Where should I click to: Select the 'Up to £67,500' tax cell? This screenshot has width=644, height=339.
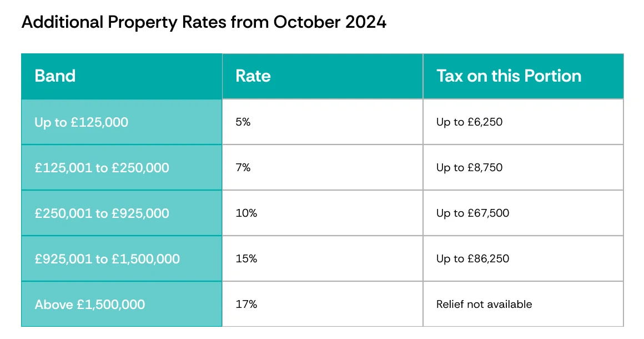(523, 213)
